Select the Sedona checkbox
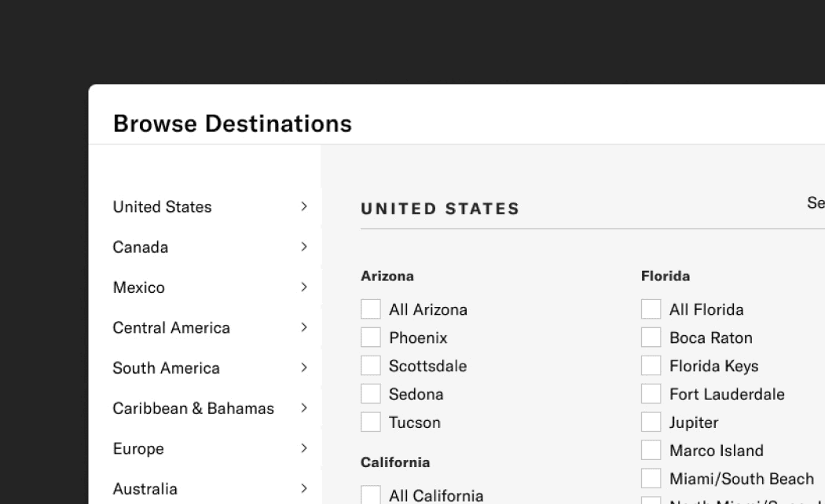Viewport: 825px width, 504px height. click(371, 394)
